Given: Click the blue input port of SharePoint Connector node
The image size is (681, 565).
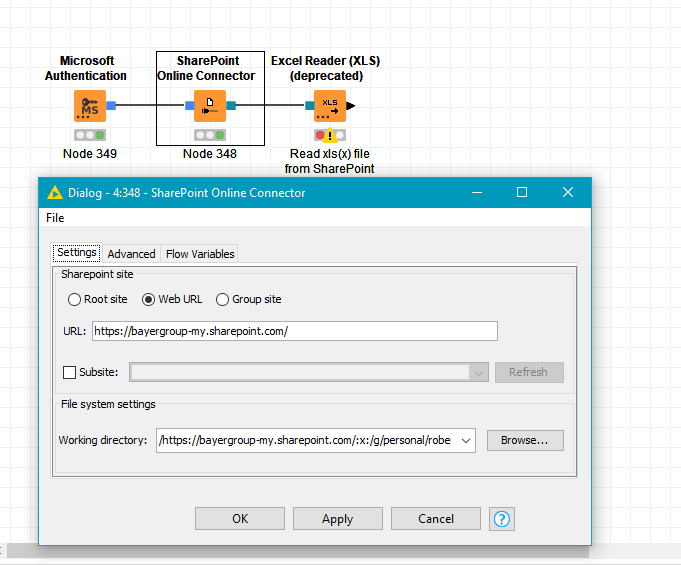Looking at the screenshot, I should pyautogui.click(x=189, y=105).
